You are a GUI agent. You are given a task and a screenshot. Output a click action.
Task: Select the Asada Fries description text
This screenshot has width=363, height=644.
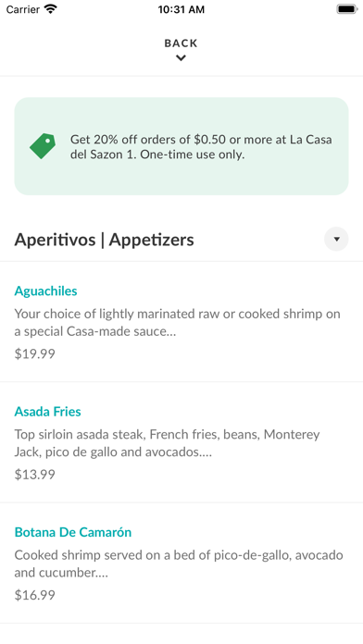167,443
